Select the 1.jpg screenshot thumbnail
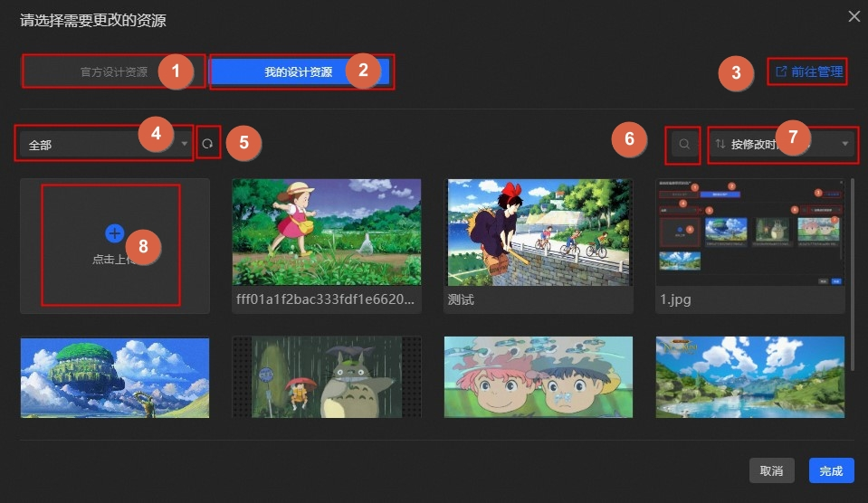The width and height of the screenshot is (868, 503). (750, 232)
